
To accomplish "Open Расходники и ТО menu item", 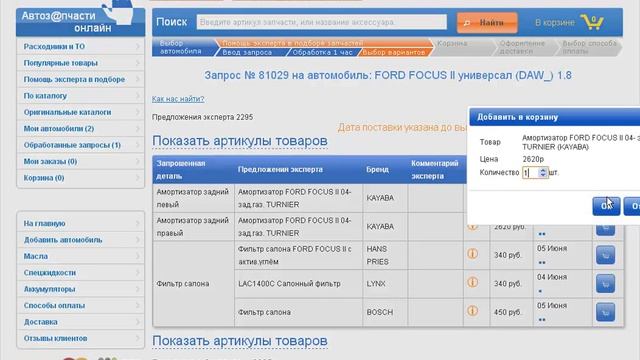I will 80,47.
